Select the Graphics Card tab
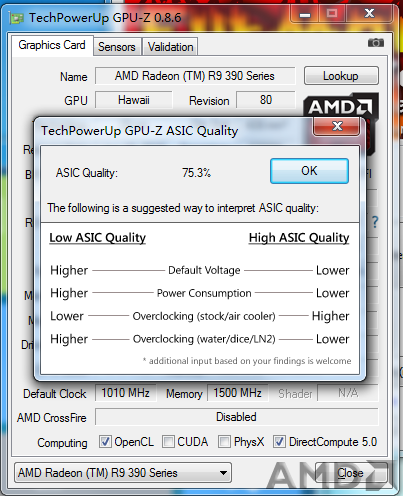Screen dimensions: 403x496 (x=52, y=45)
